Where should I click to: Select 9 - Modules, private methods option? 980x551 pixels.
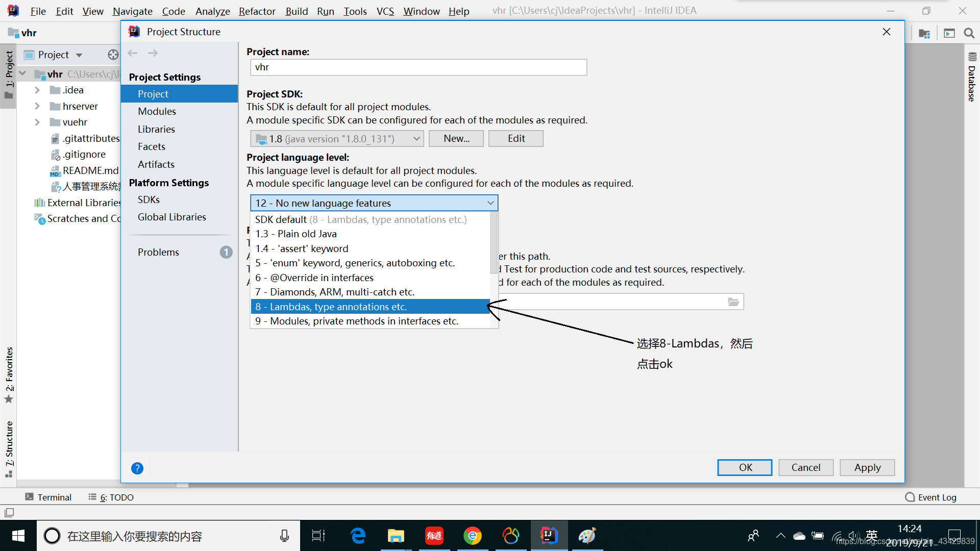click(x=370, y=321)
